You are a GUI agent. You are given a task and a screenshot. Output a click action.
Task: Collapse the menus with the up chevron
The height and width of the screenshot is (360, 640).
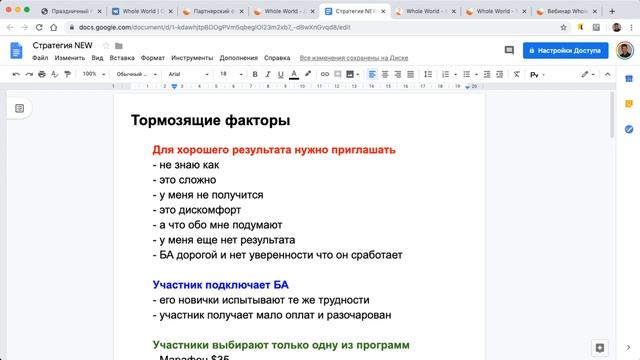point(607,74)
